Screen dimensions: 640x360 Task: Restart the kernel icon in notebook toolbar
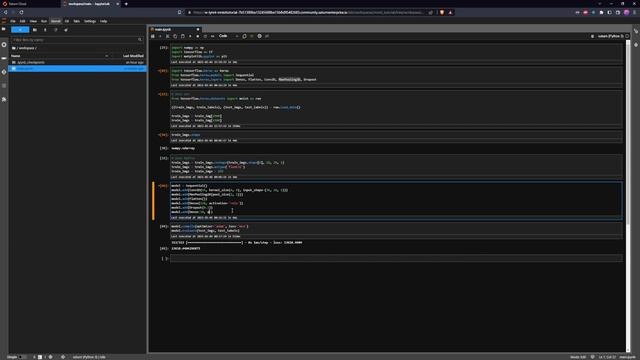205,36
